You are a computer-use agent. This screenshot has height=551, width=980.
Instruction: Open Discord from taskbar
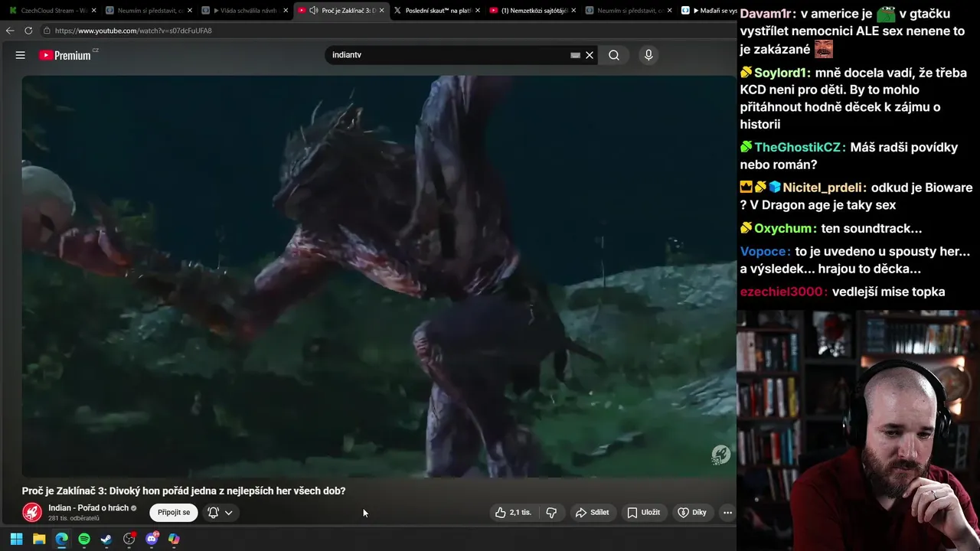(x=152, y=539)
